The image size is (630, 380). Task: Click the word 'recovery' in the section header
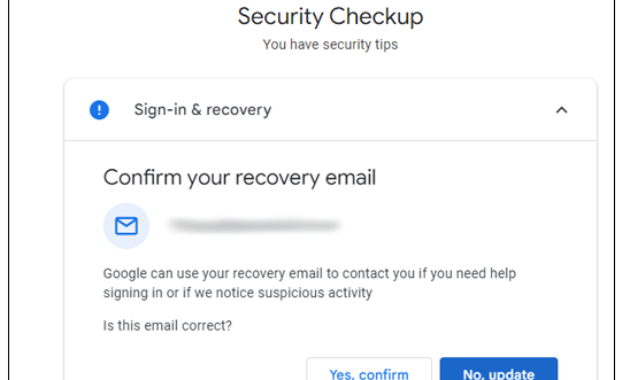239,110
